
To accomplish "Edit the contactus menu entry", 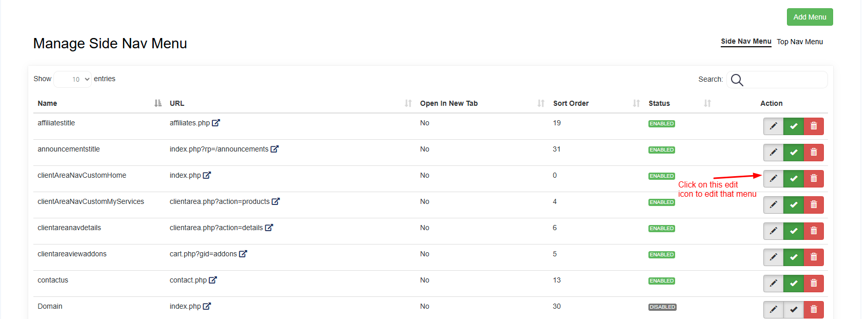I will [773, 284].
